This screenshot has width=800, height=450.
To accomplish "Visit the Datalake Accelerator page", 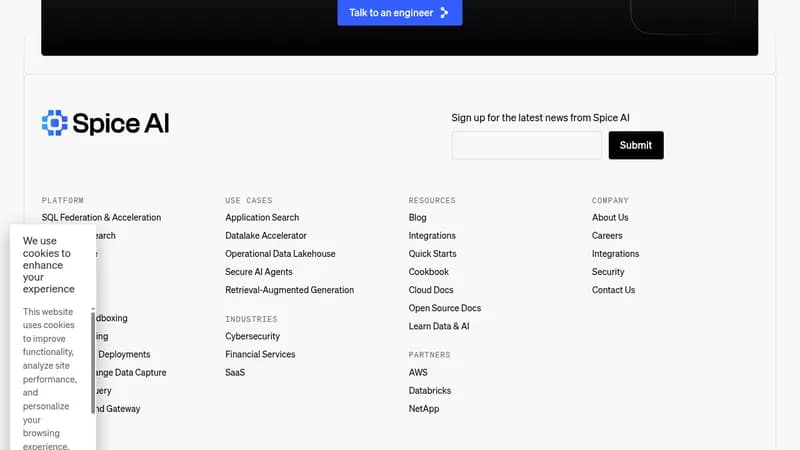I will click(266, 236).
